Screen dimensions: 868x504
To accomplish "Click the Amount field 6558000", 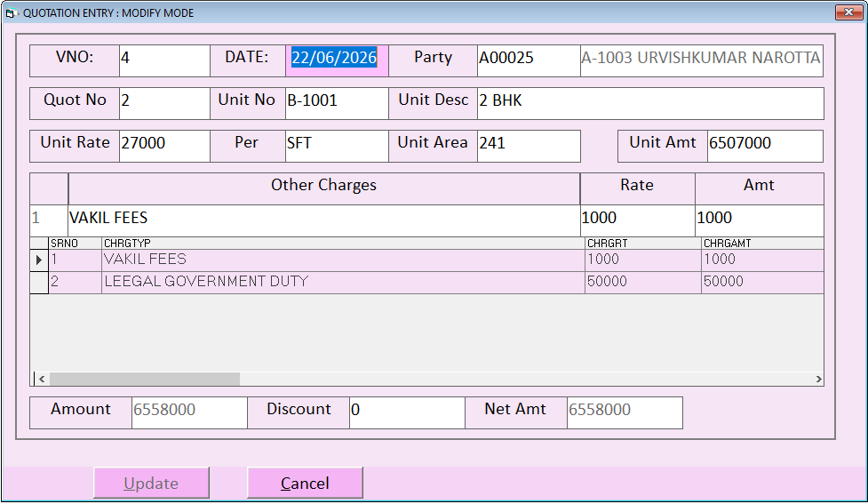I will 189,412.
